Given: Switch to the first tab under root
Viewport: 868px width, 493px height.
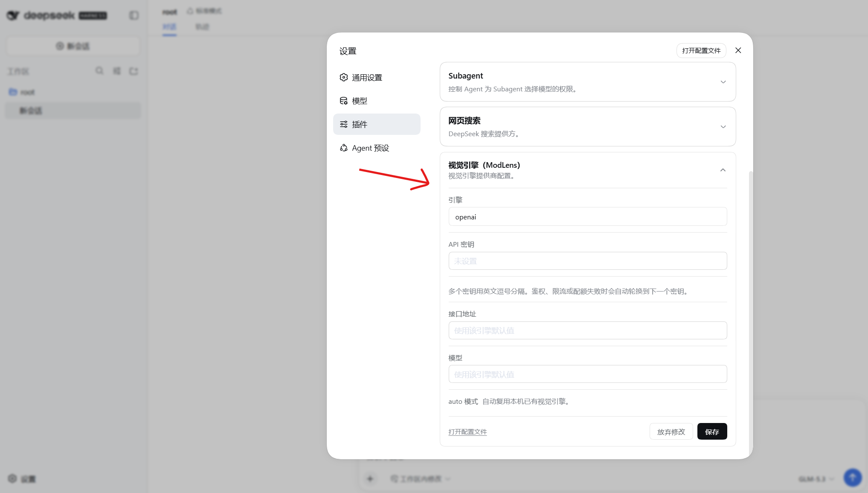Looking at the screenshot, I should (x=169, y=27).
